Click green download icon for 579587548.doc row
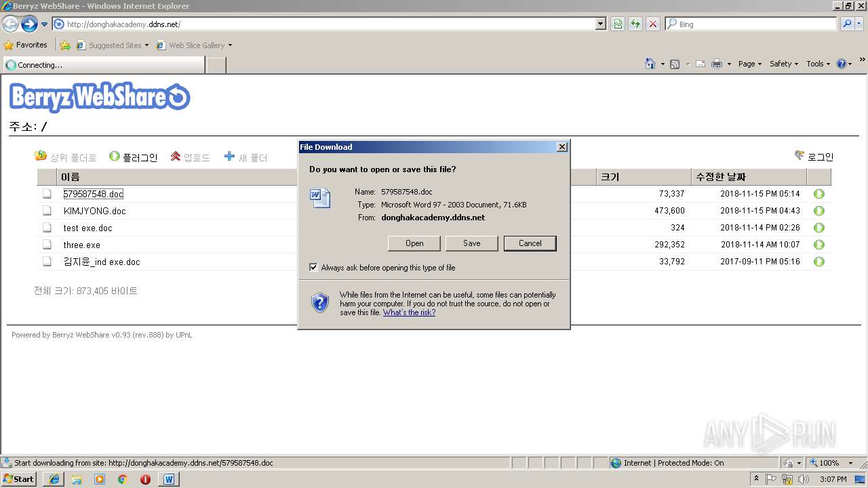868x488 pixels. pos(819,194)
